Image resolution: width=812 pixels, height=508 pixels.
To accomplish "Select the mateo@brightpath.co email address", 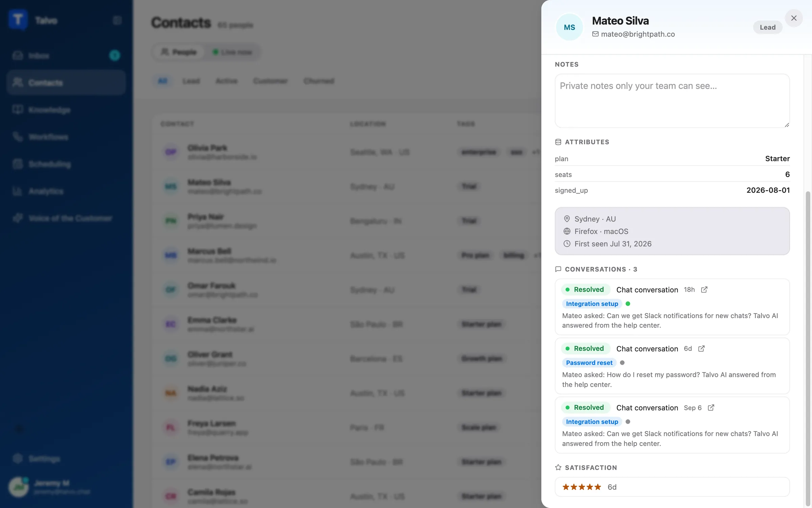I will pos(638,34).
